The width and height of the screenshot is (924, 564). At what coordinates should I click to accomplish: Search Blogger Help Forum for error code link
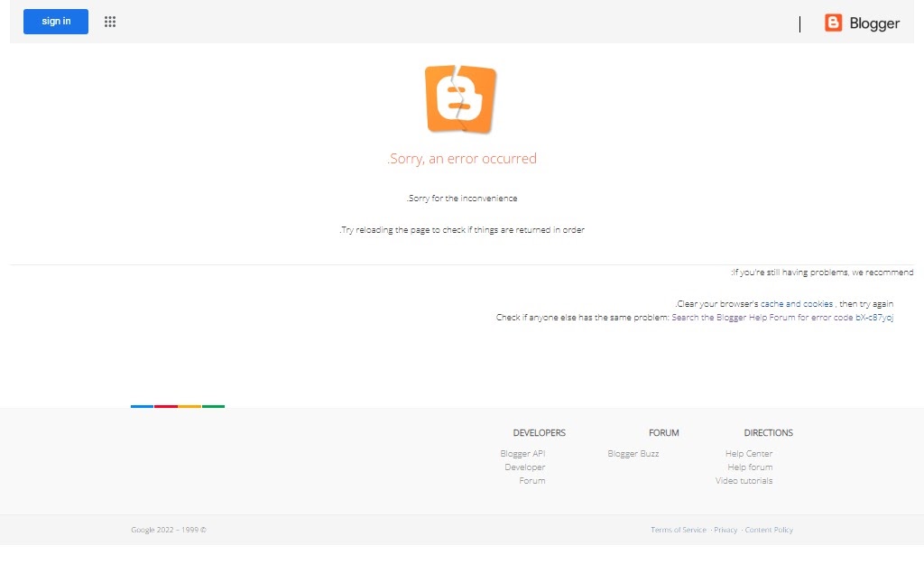[782, 318]
